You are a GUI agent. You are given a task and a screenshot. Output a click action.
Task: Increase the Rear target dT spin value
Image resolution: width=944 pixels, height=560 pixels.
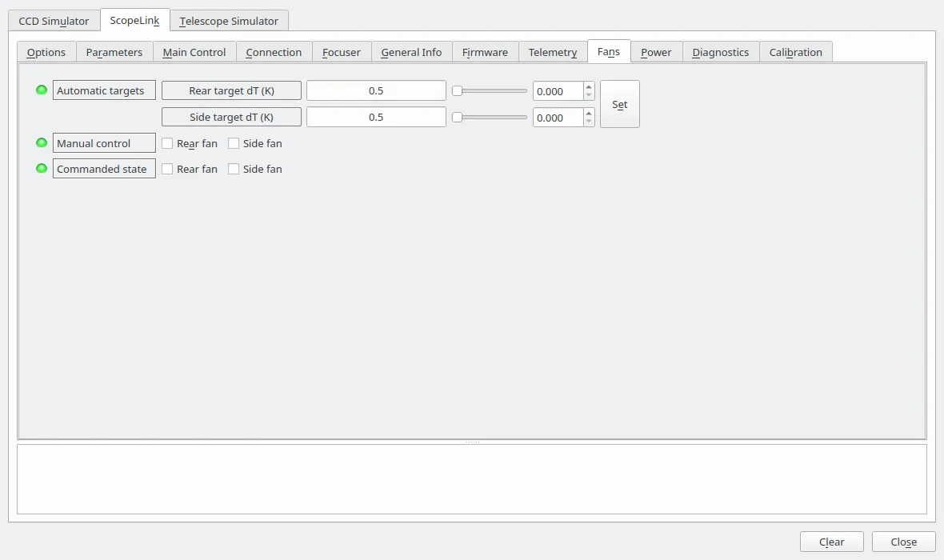(x=589, y=86)
